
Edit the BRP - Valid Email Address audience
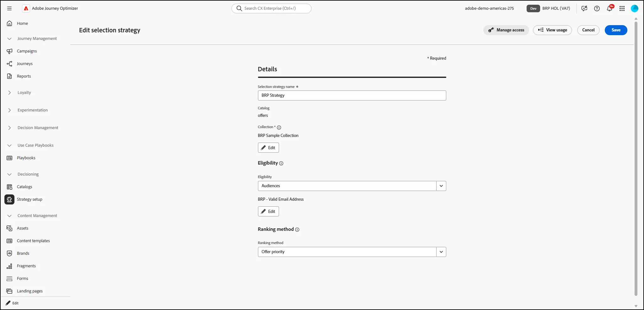tap(268, 211)
